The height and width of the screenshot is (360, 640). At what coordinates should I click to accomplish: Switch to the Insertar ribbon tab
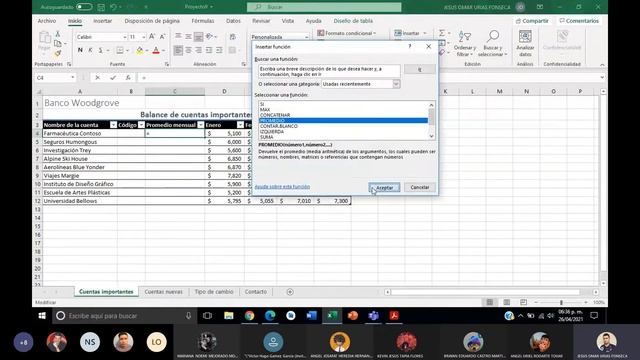click(102, 21)
